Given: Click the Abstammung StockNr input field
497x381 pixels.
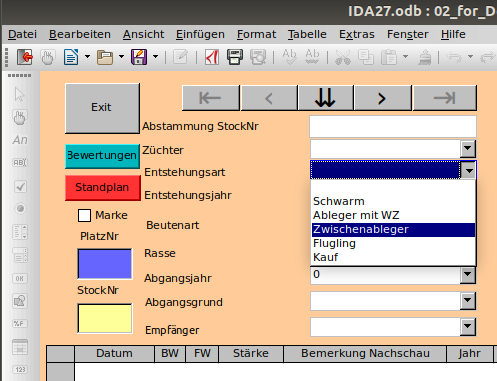Looking at the screenshot, I should click(x=393, y=126).
